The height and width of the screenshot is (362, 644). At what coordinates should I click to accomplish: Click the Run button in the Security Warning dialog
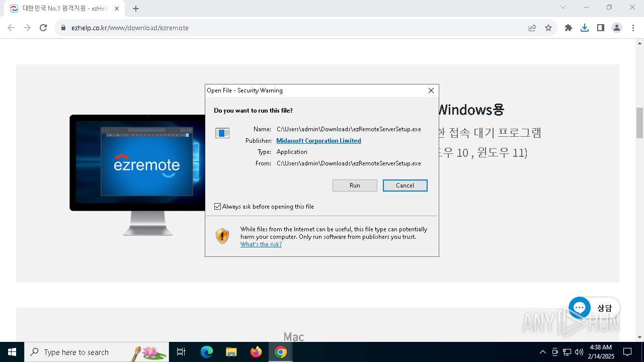[x=355, y=186]
